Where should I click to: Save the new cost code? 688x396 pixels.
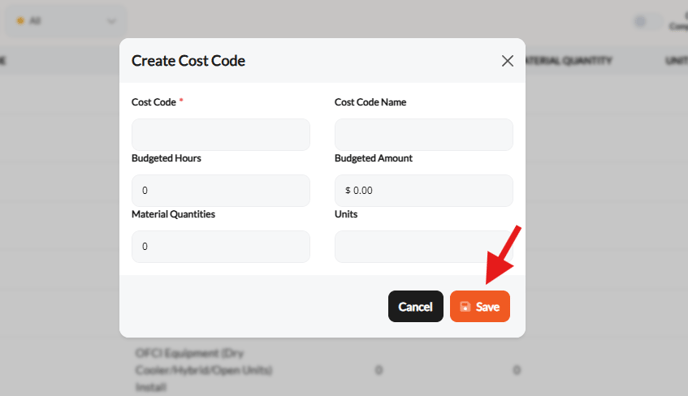pyautogui.click(x=480, y=306)
